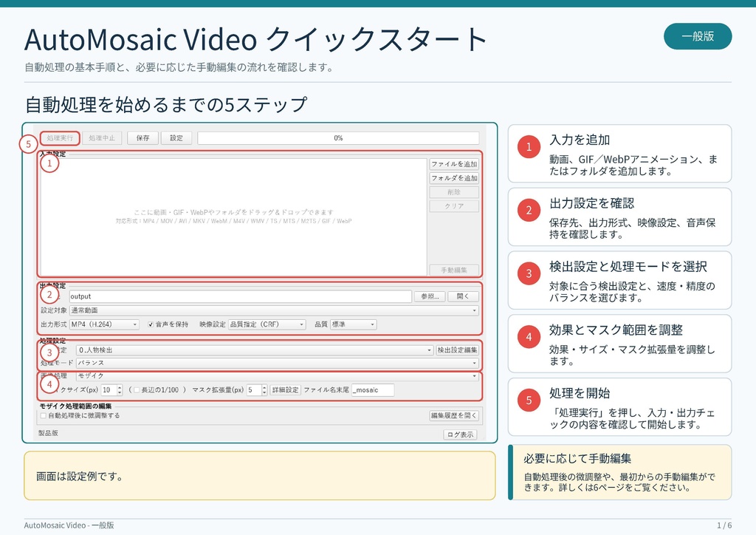
Task: Click the drag-and-drop input file list area
Action: coord(233,217)
